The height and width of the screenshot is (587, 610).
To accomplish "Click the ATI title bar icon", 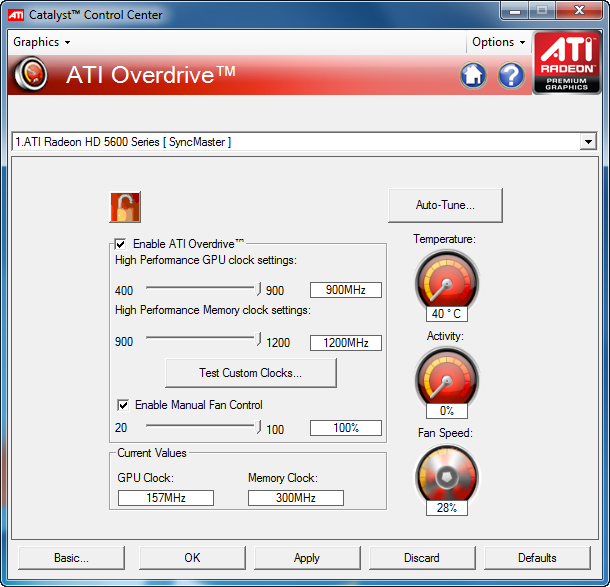I will click(16, 15).
